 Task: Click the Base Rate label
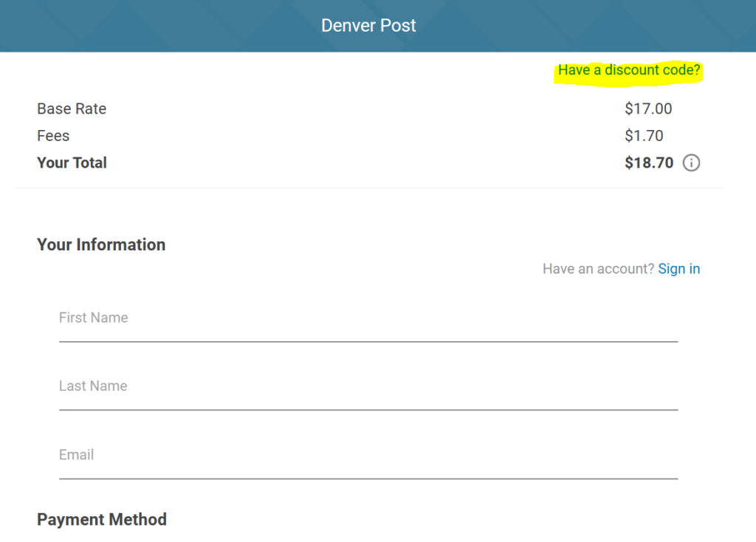(72, 109)
